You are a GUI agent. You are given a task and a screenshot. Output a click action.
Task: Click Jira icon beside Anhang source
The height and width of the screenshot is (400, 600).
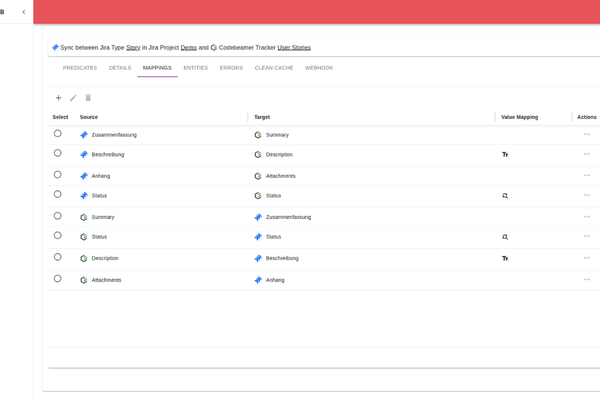pyautogui.click(x=84, y=176)
